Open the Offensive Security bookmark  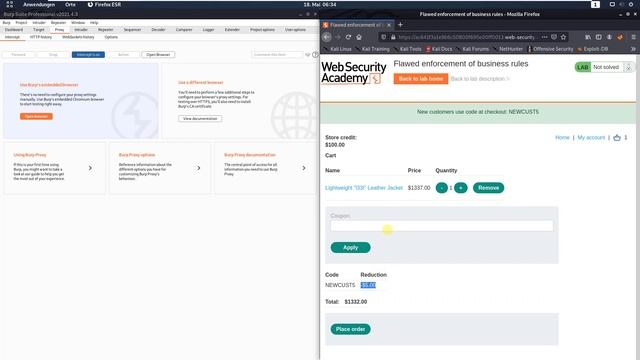551,49
